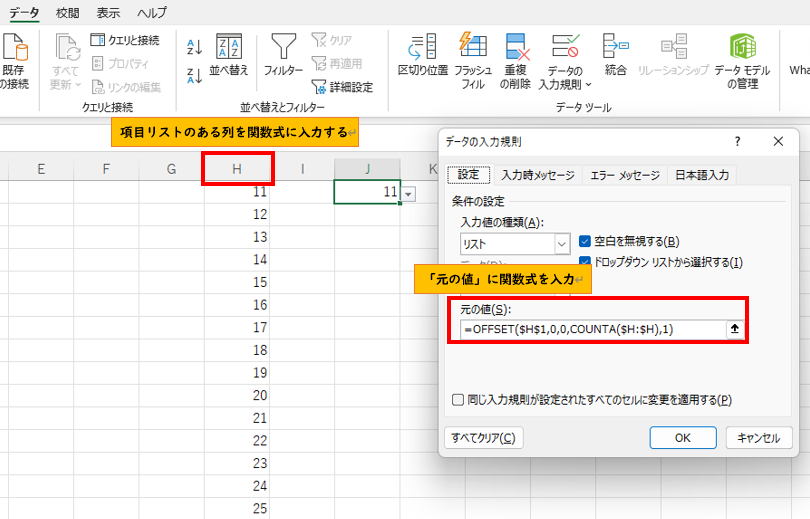This screenshot has width=810, height=519.
Task: Open the dropdown arrow beside cell J1
Action: click(x=409, y=194)
